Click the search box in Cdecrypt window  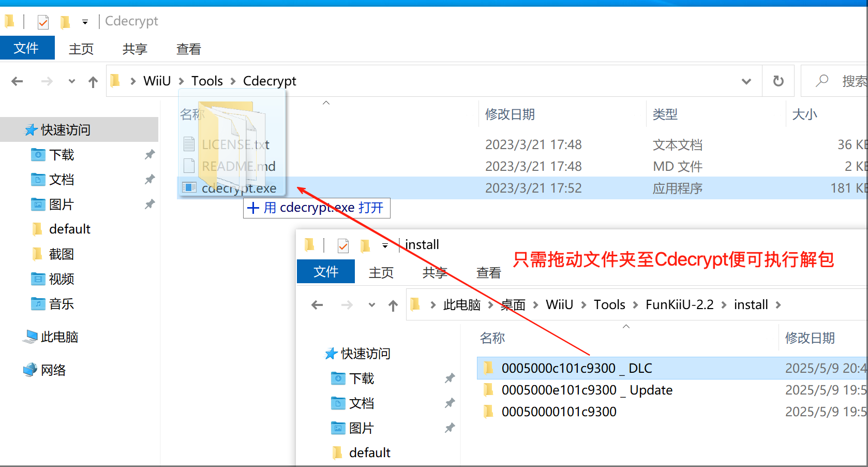coord(834,81)
